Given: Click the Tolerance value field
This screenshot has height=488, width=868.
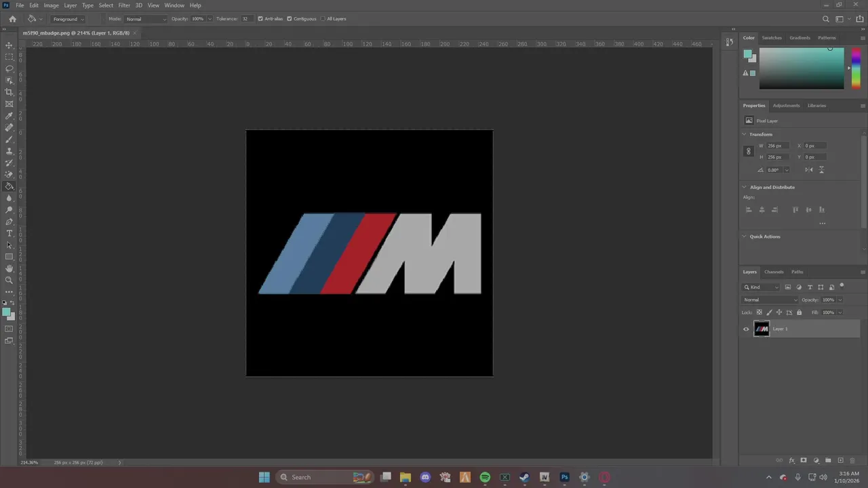Looking at the screenshot, I should pyautogui.click(x=245, y=19).
